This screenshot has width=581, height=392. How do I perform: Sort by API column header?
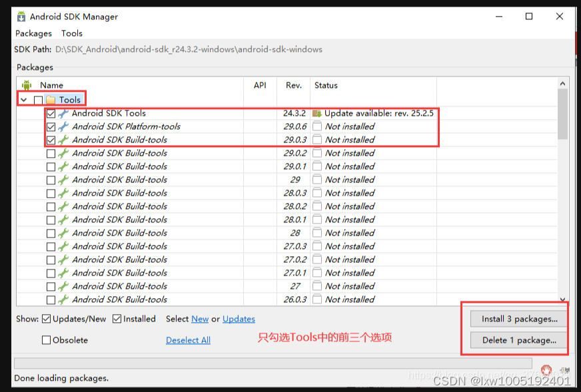click(260, 85)
